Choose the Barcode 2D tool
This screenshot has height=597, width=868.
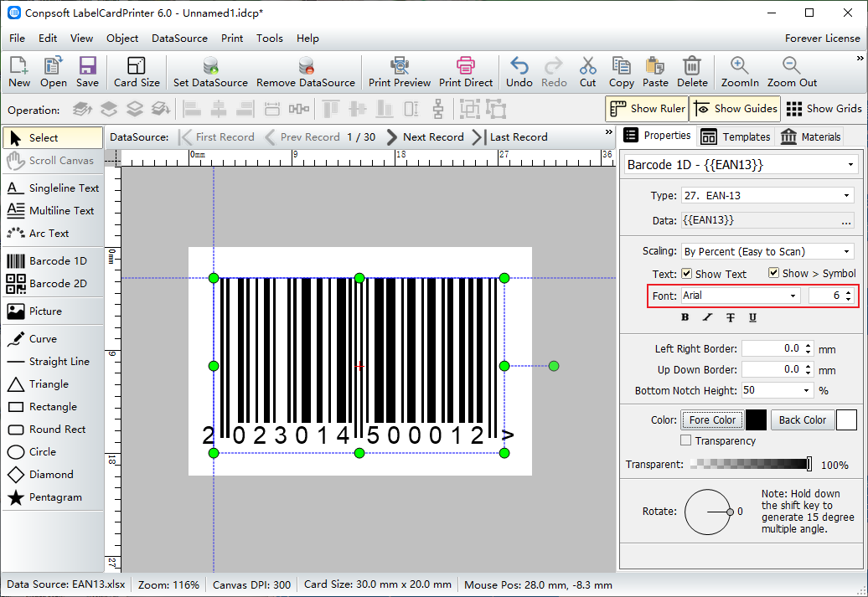click(53, 283)
